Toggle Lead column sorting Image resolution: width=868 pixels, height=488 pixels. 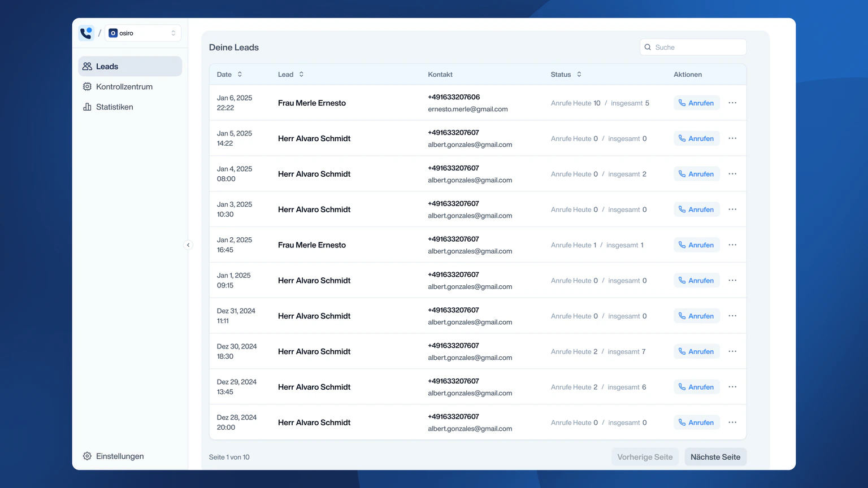click(301, 74)
